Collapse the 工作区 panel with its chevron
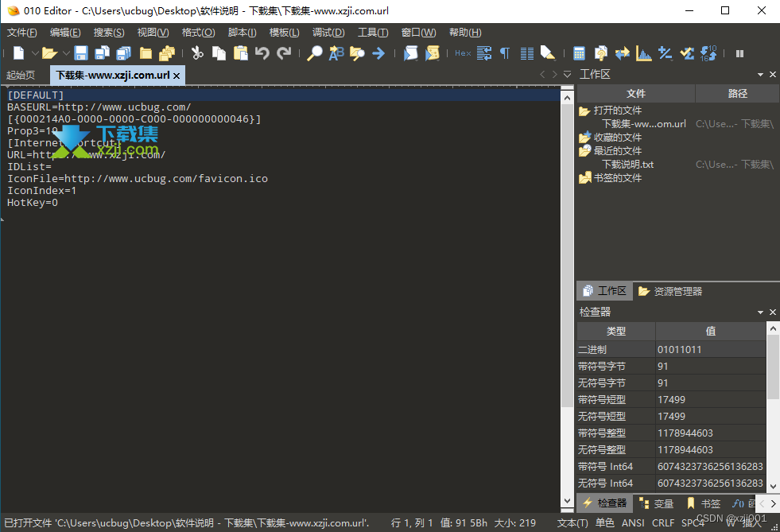The image size is (780, 532). 761,74
